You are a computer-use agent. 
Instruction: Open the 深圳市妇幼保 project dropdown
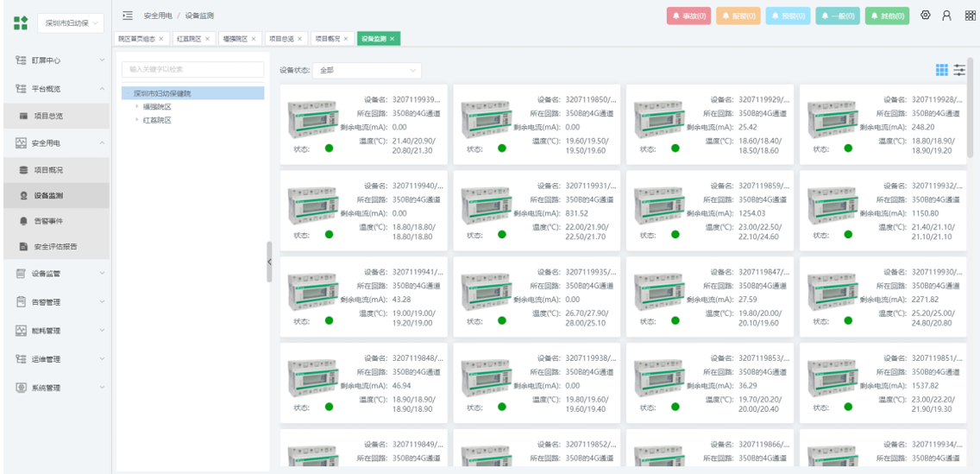[x=71, y=24]
